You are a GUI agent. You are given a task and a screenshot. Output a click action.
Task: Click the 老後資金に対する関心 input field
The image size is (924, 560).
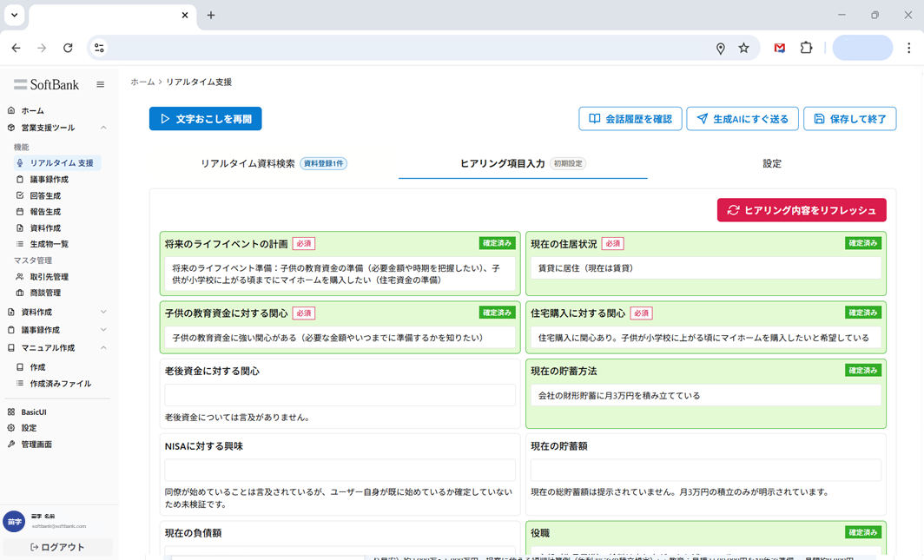click(x=339, y=394)
